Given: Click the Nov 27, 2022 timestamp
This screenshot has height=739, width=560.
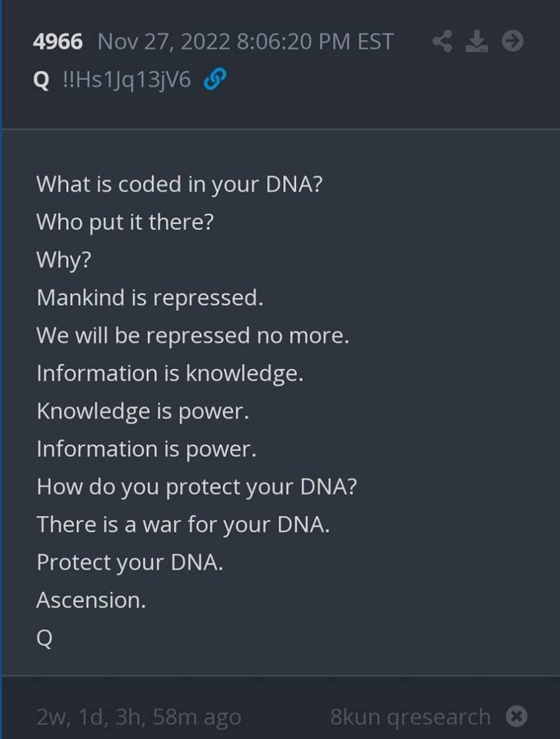Looking at the screenshot, I should [245, 42].
